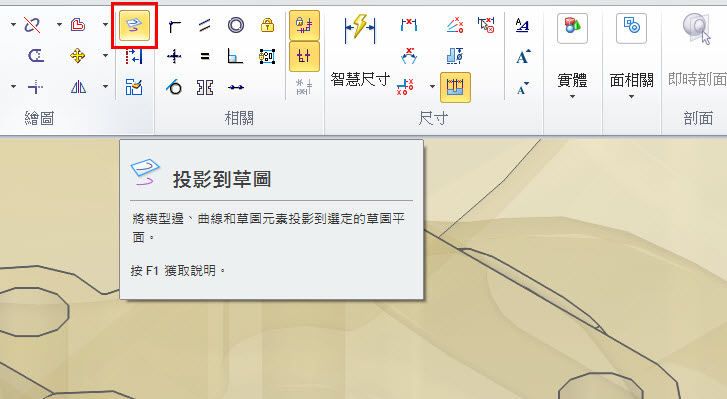Toggle the alignment indicator button
The width and height of the screenshot is (727, 399).
point(304,57)
